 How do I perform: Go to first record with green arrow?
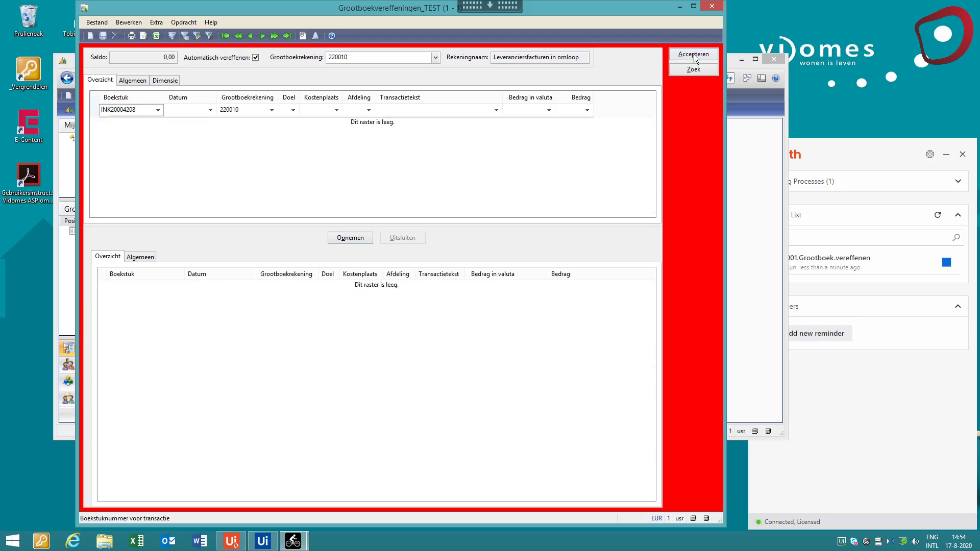point(226,36)
